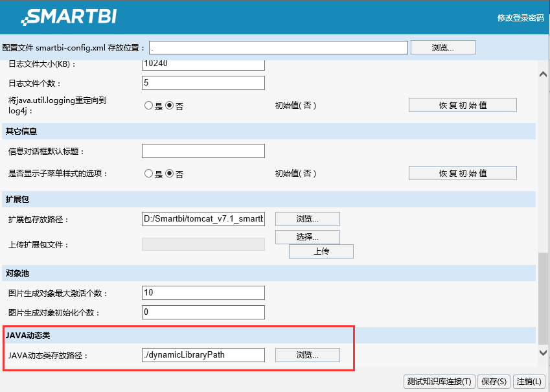Click 恢复初始值 for the log4j redirect option
550x392 pixels.
click(463, 105)
